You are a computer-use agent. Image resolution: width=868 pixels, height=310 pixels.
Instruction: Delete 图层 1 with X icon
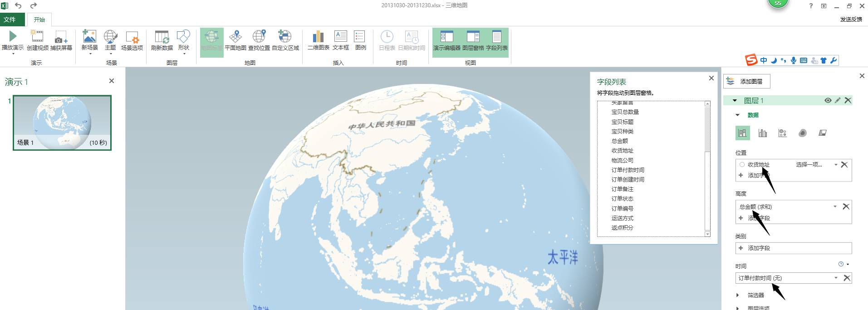848,100
